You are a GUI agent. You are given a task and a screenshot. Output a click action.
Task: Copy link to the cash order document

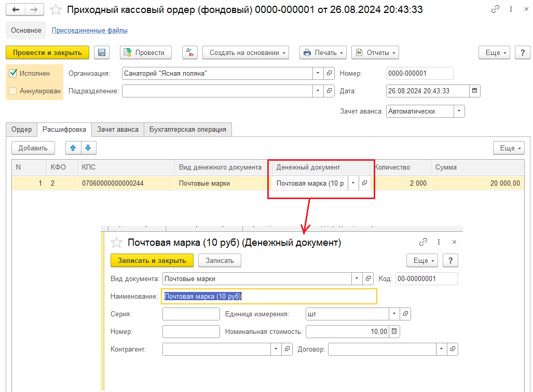(x=495, y=9)
